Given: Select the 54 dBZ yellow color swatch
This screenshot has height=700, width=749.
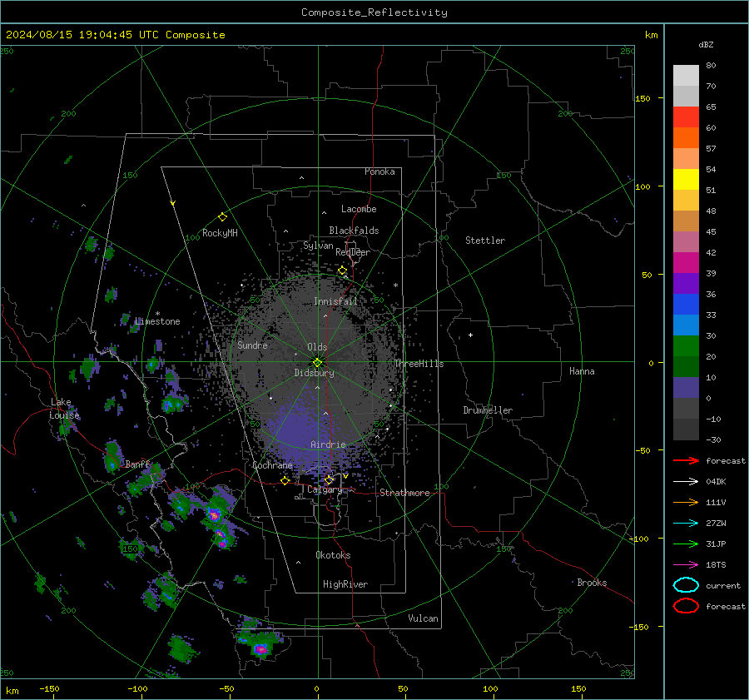Looking at the screenshot, I should click(x=686, y=179).
